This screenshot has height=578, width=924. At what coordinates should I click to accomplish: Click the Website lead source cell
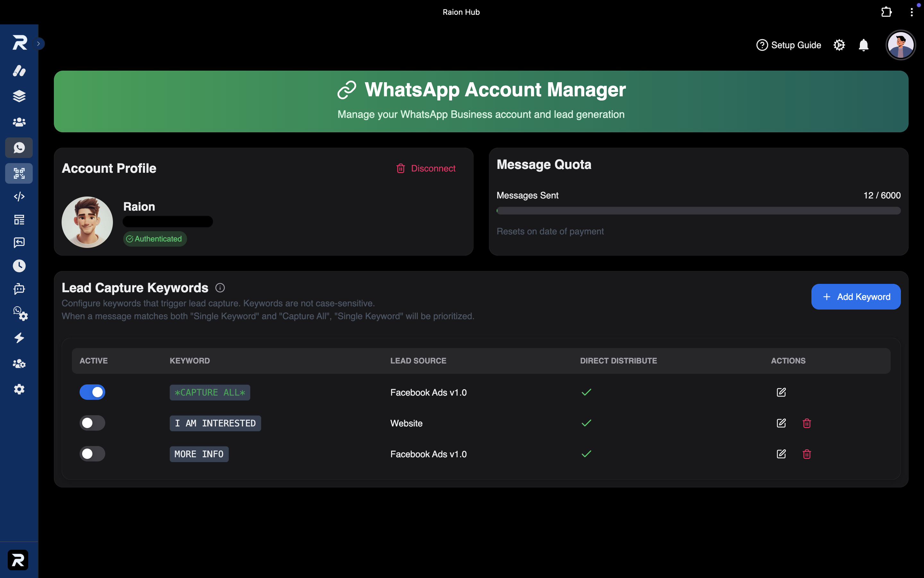[x=406, y=423]
